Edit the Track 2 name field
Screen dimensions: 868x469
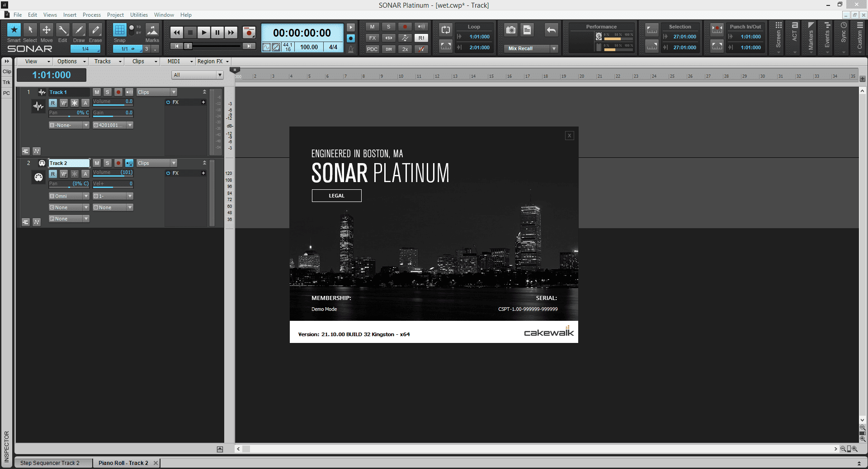pyautogui.click(x=69, y=163)
